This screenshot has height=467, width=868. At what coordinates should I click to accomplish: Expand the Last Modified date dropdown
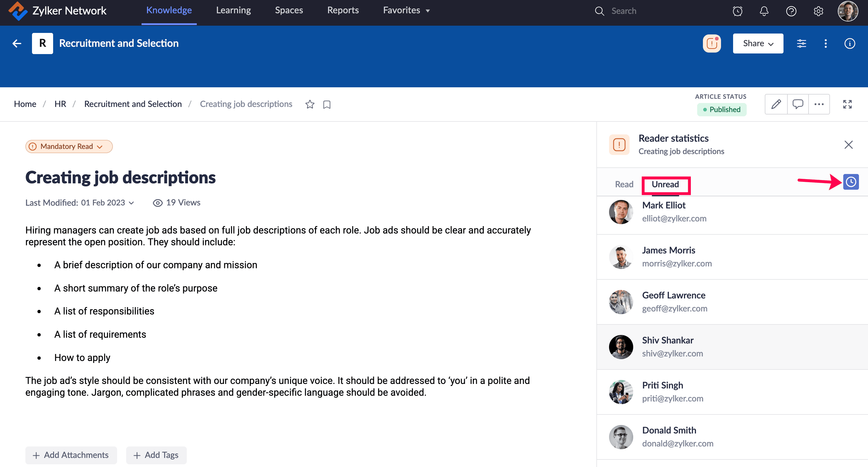click(131, 203)
